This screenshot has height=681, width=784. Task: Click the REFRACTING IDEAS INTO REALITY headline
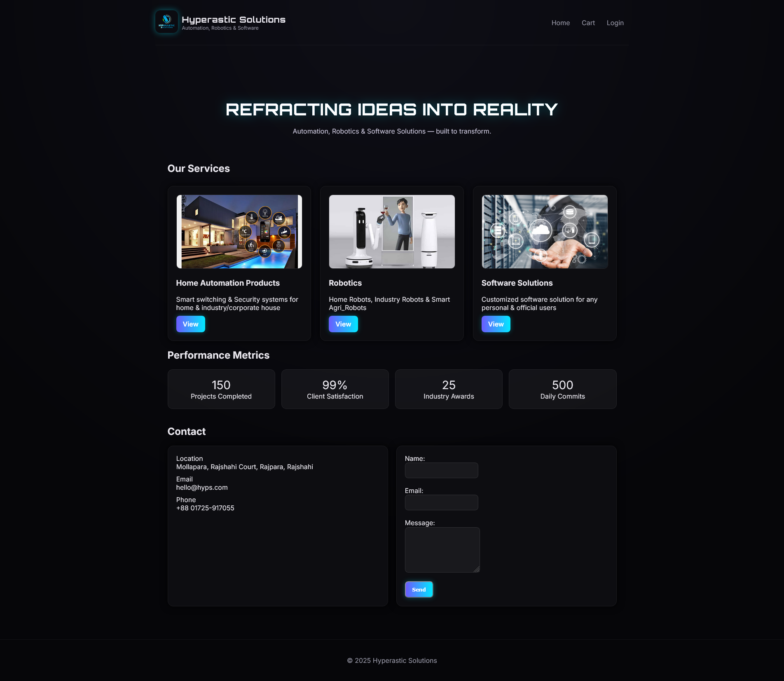coord(392,110)
